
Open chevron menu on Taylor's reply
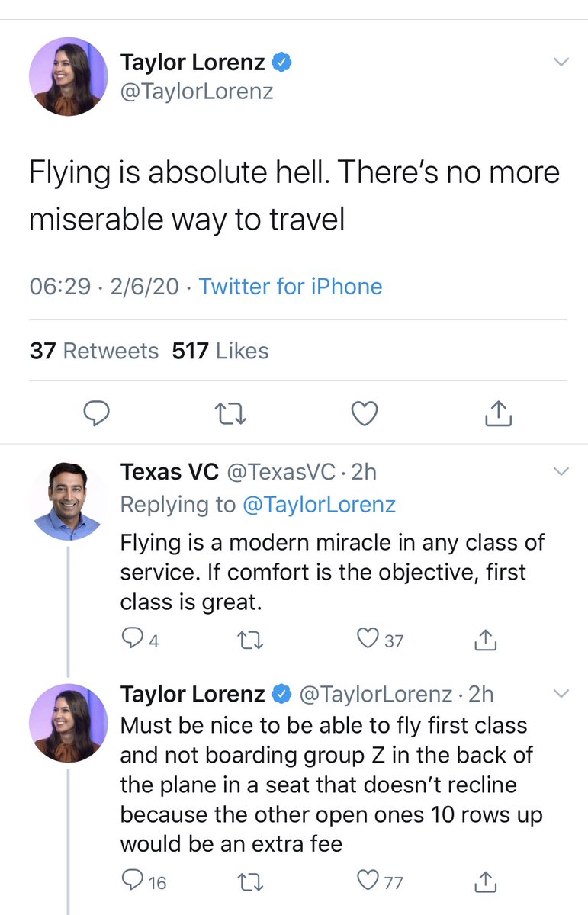click(561, 693)
